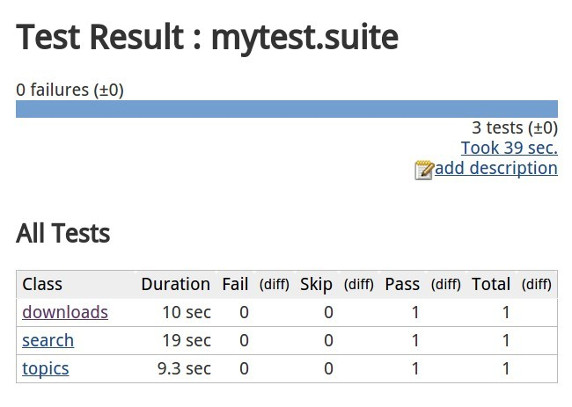Sort table by Total column header
572x407 pixels.
pos(491,284)
